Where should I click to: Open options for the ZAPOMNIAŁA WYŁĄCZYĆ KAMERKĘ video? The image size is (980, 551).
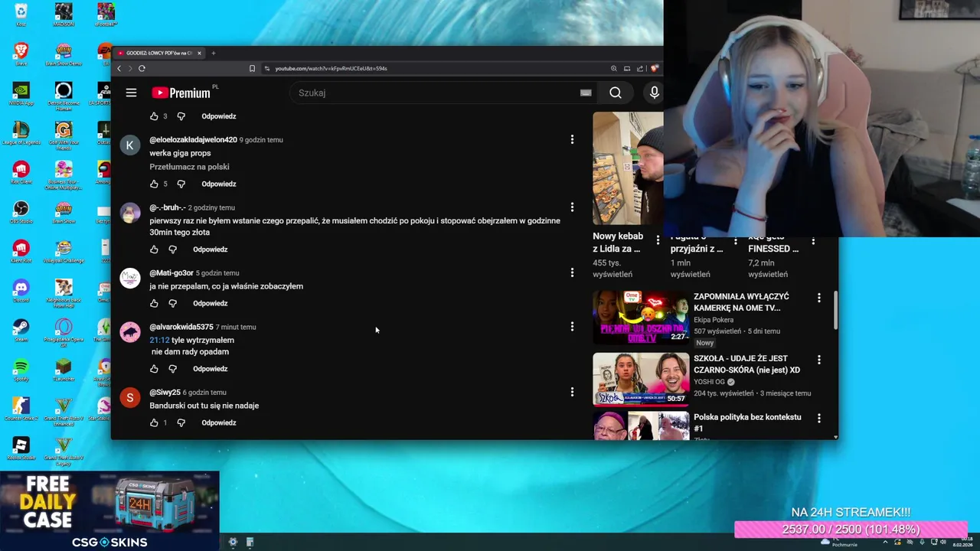pyautogui.click(x=818, y=297)
